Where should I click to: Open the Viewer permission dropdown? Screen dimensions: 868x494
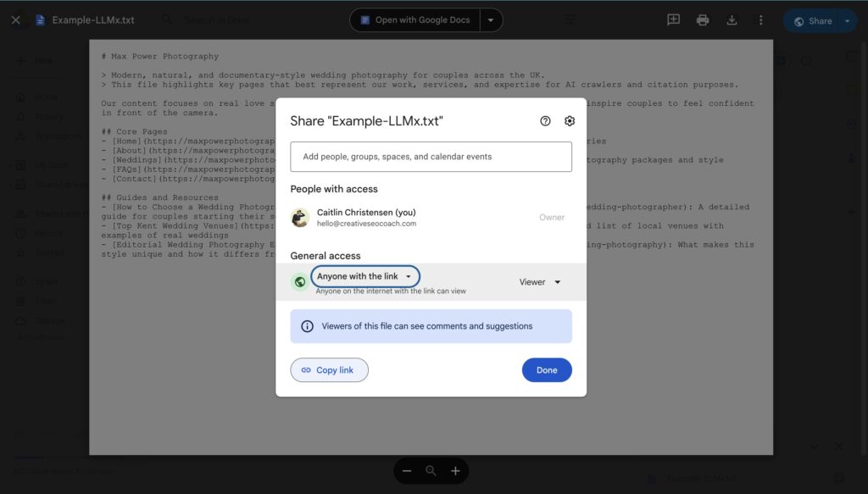tap(539, 281)
